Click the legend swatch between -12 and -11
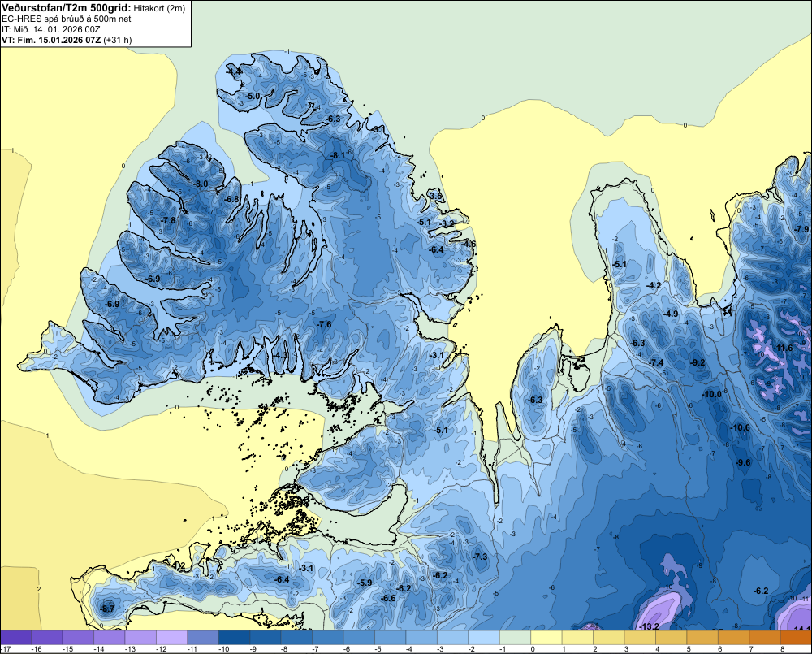This screenshot has height=654, width=812. tap(172, 638)
